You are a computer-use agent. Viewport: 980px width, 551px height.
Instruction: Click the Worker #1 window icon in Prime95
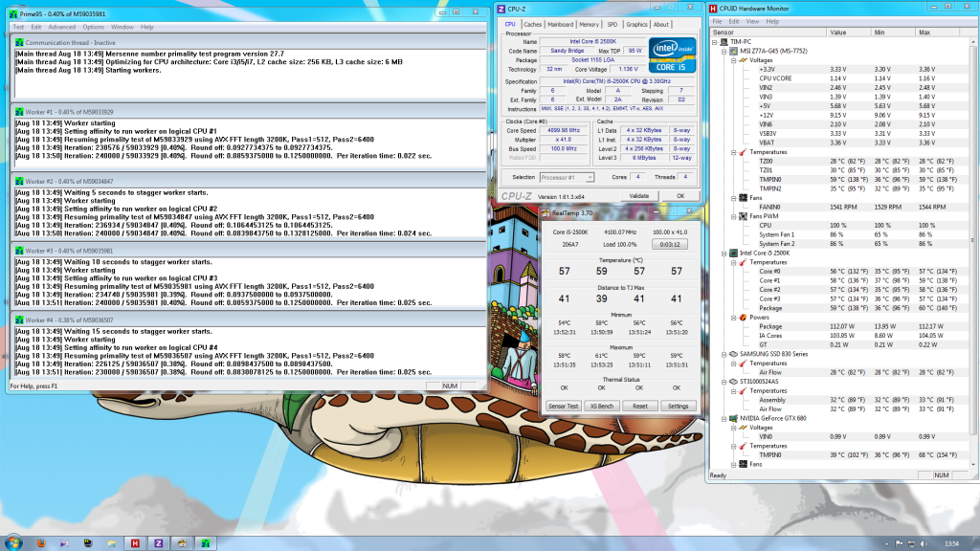19,112
